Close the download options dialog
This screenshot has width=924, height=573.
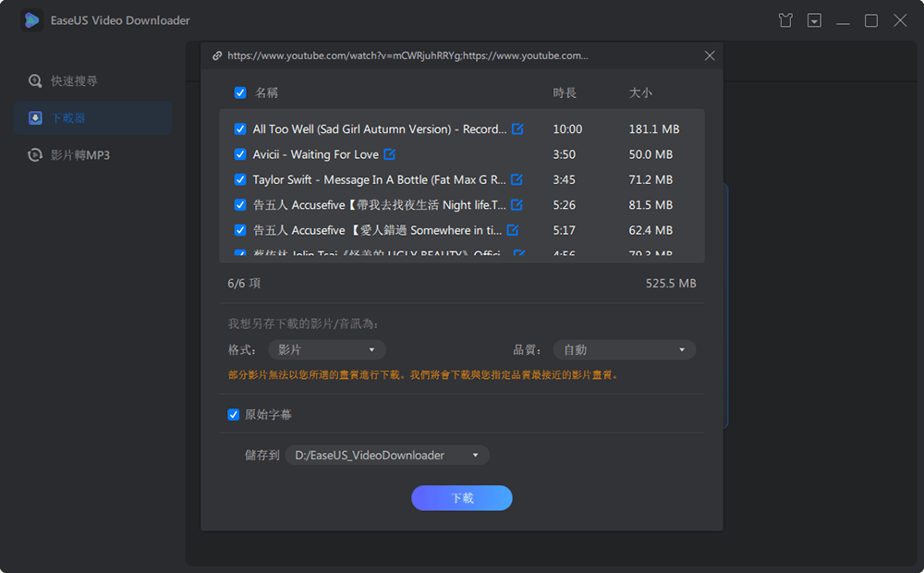[710, 55]
